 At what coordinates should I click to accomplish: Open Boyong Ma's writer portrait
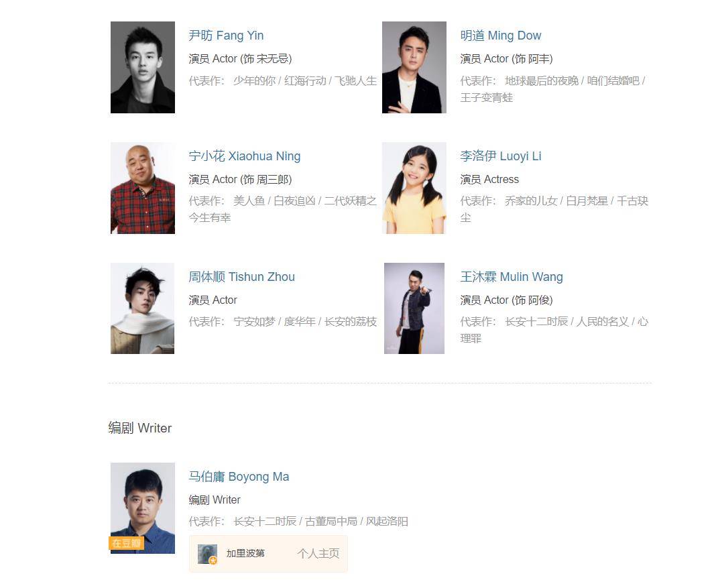[143, 508]
